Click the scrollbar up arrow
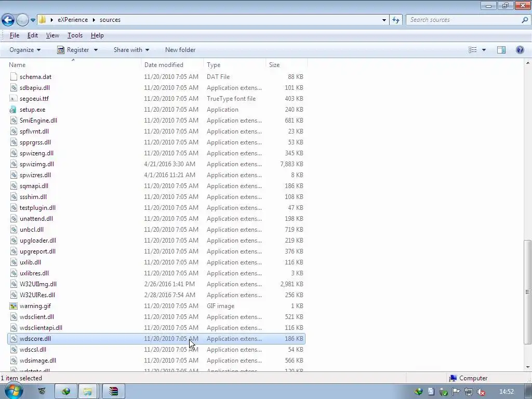The width and height of the screenshot is (532, 399). tap(528, 63)
